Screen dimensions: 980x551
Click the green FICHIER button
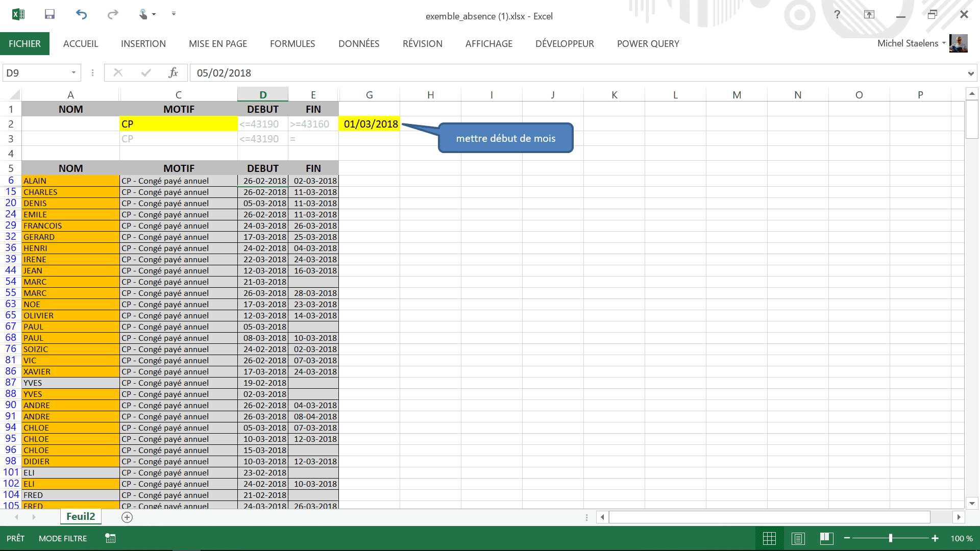click(24, 44)
